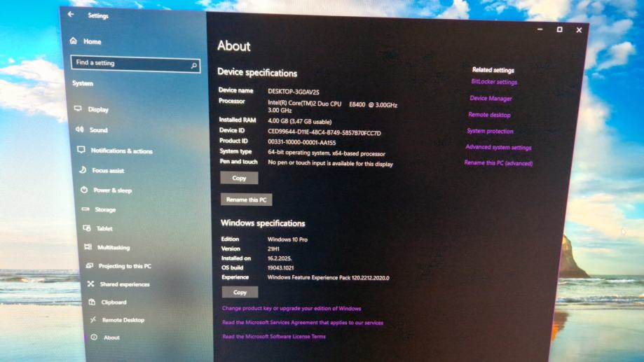Click the Sound speaker icon
The width and height of the screenshot is (644, 362).
(x=79, y=130)
